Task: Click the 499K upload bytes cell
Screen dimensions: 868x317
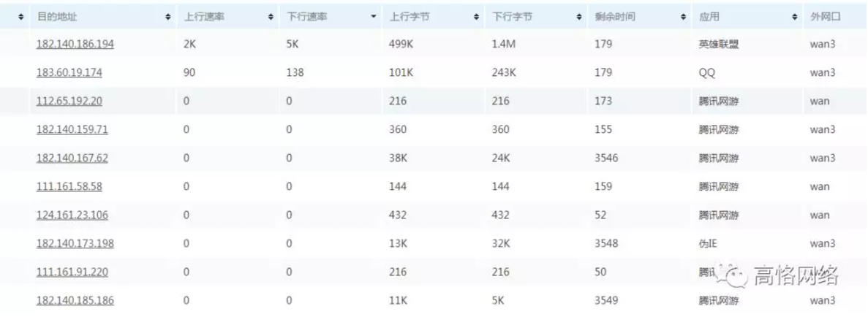Action: (401, 45)
